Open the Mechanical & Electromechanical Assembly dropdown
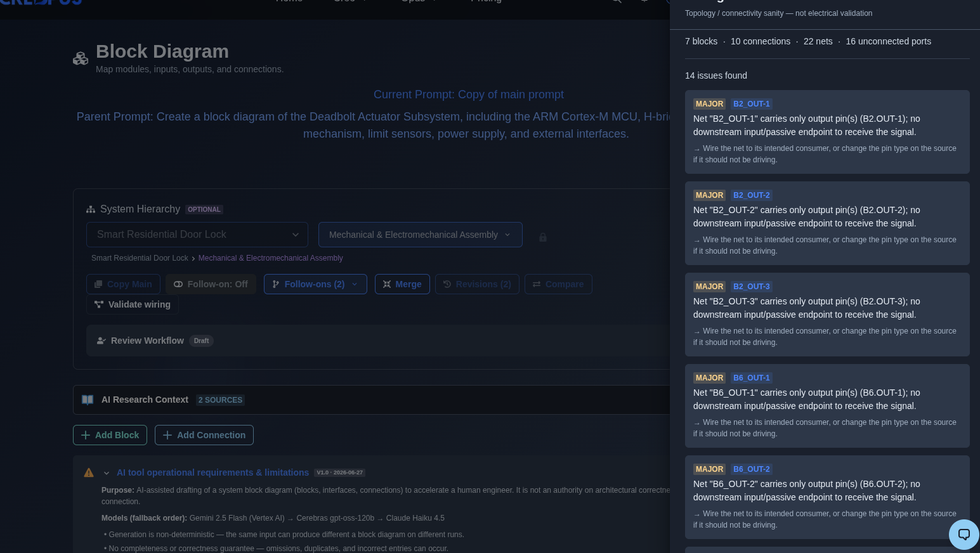This screenshot has height=553, width=980. [x=421, y=235]
